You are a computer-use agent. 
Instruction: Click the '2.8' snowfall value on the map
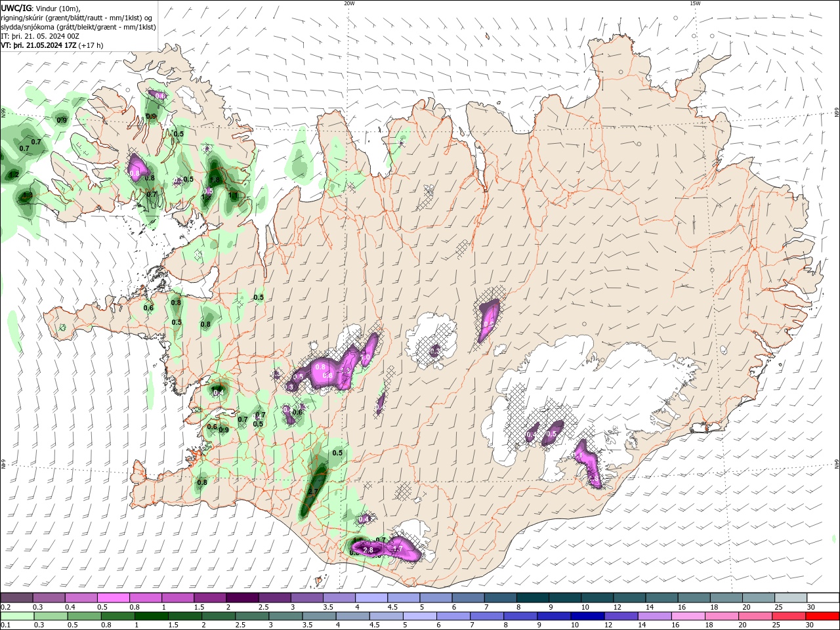point(368,550)
